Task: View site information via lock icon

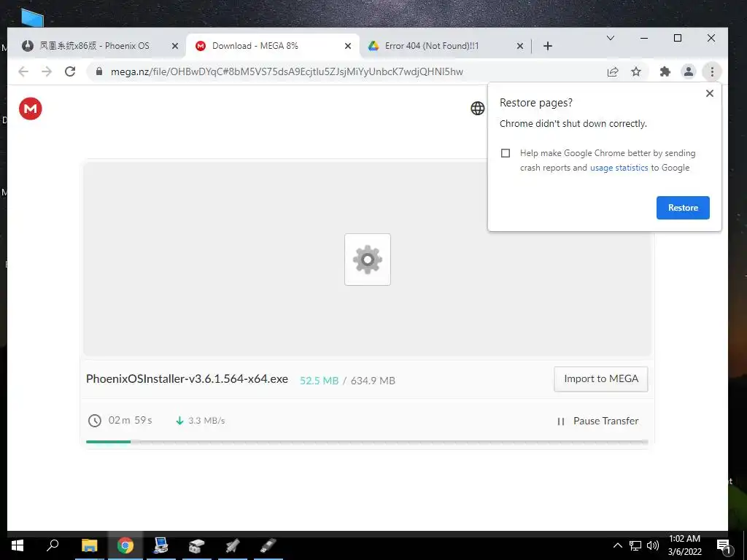Action: point(99,71)
